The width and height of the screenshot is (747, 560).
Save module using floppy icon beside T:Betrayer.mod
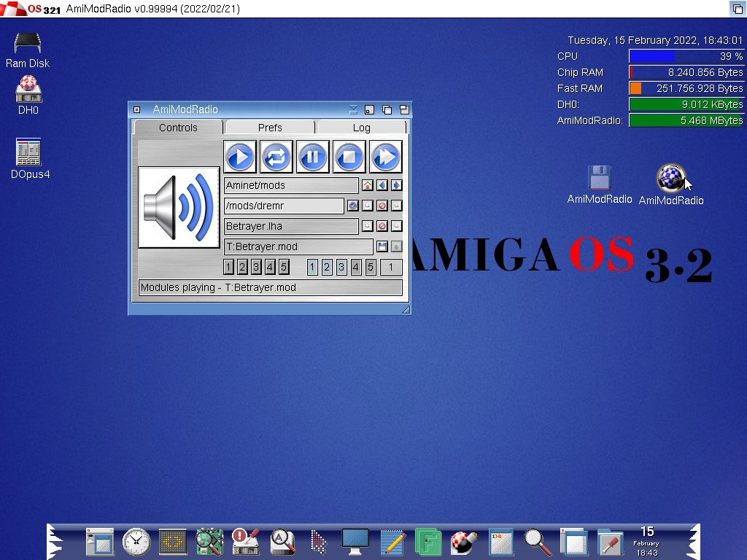pos(382,246)
